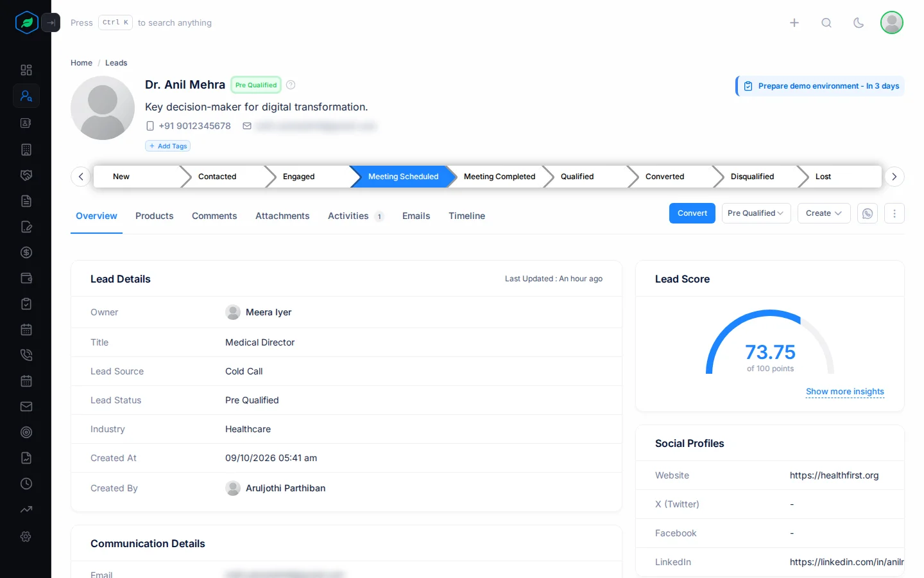924x578 pixels.
Task: Open the trending arrow analytics sidebar icon
Action: (26, 509)
